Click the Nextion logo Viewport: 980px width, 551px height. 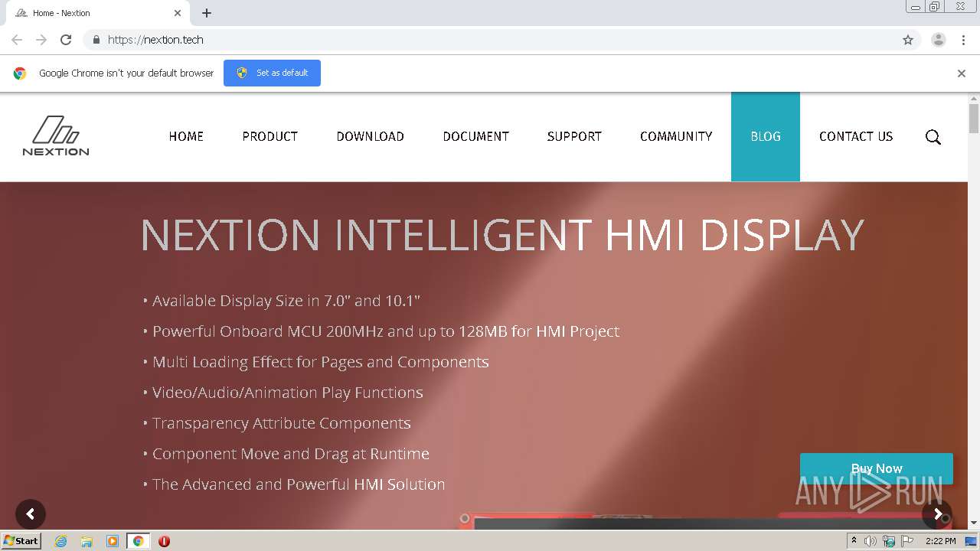[x=56, y=135]
